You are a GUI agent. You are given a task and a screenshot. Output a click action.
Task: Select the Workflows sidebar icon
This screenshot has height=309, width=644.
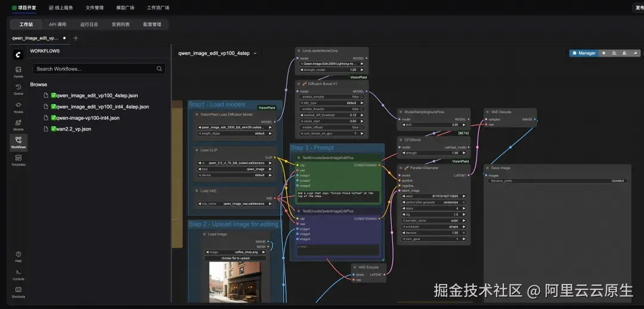18,143
